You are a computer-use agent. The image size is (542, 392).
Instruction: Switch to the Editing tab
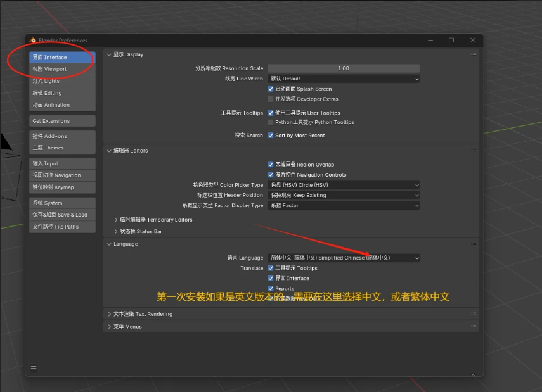[62, 93]
